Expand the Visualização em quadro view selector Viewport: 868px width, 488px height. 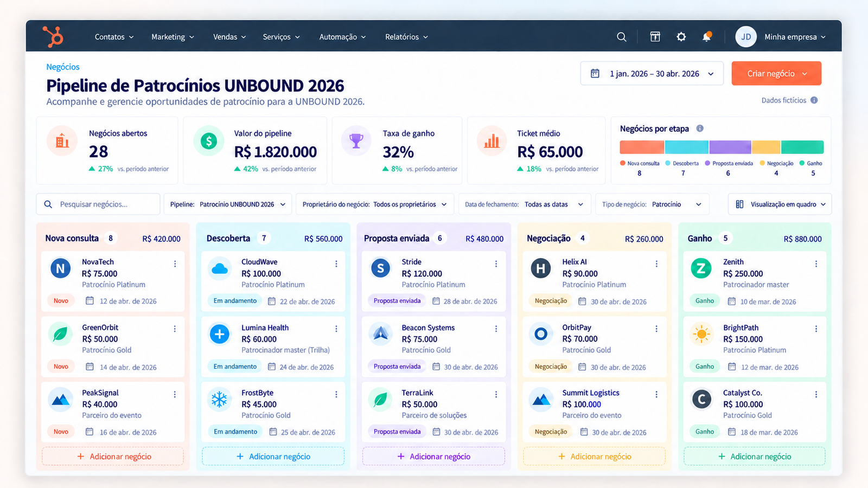(780, 204)
